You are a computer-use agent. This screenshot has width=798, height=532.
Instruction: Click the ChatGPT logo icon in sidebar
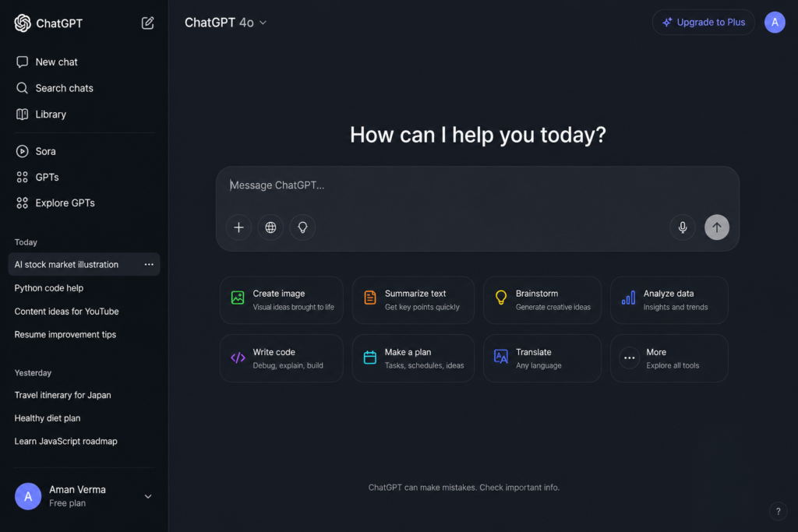(x=23, y=23)
